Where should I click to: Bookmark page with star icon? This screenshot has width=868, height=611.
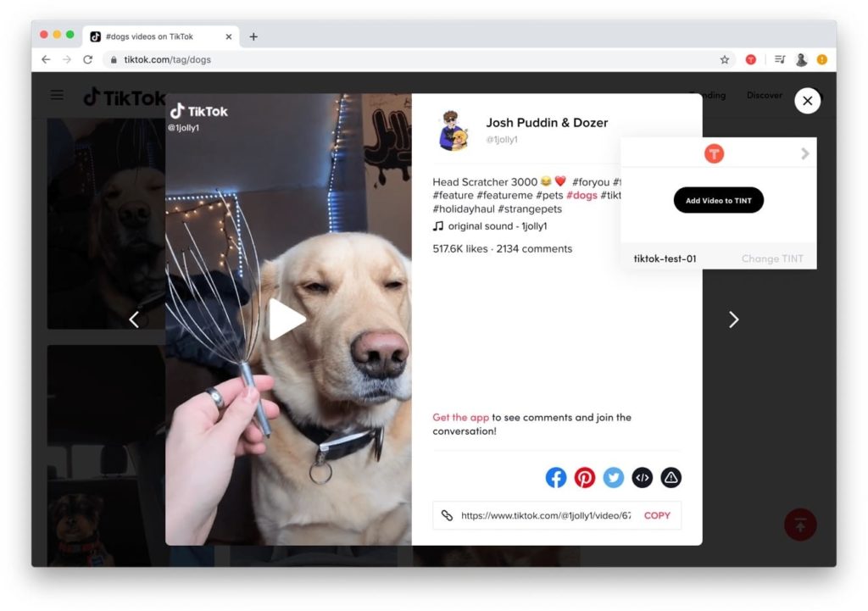(725, 59)
